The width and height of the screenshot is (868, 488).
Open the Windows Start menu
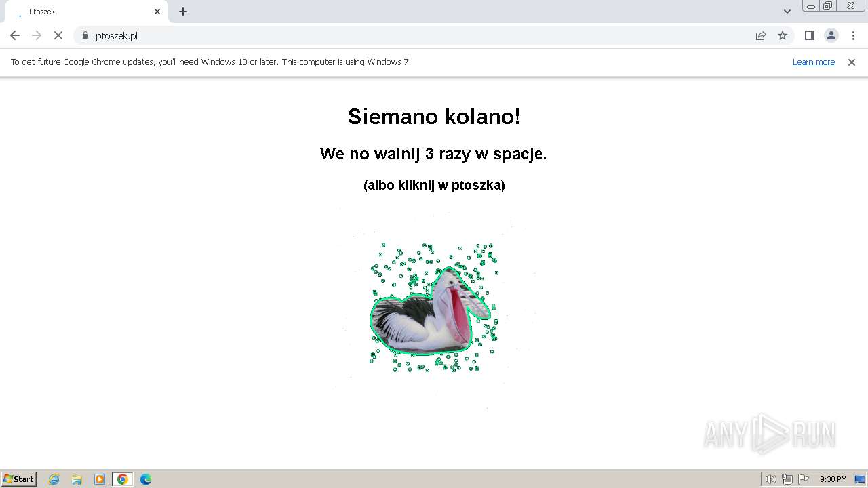(x=18, y=479)
